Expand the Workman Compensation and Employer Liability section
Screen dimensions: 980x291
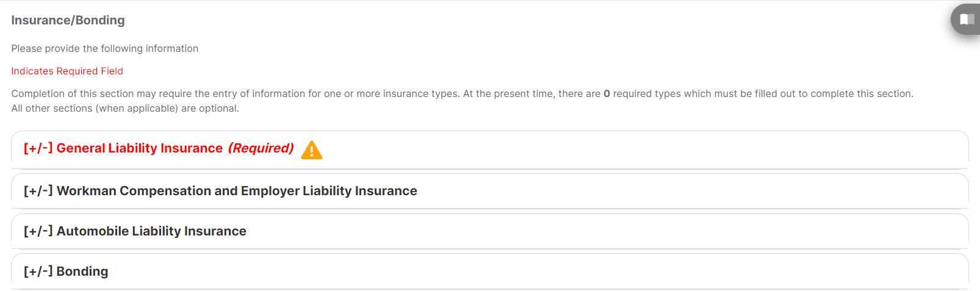tap(220, 191)
